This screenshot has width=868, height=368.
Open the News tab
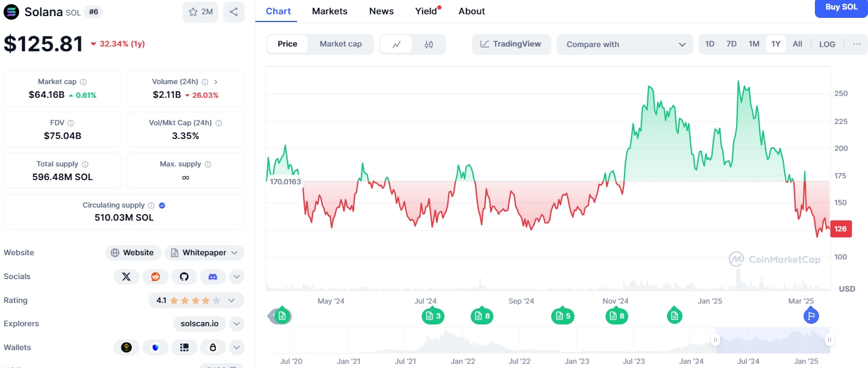(381, 11)
